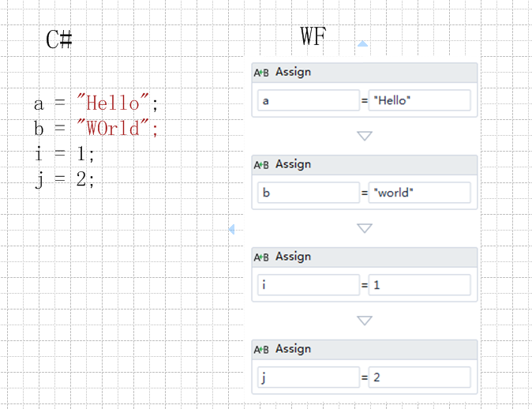This screenshot has height=409, width=532.
Task: Select the variable field containing b
Action: click(309, 193)
